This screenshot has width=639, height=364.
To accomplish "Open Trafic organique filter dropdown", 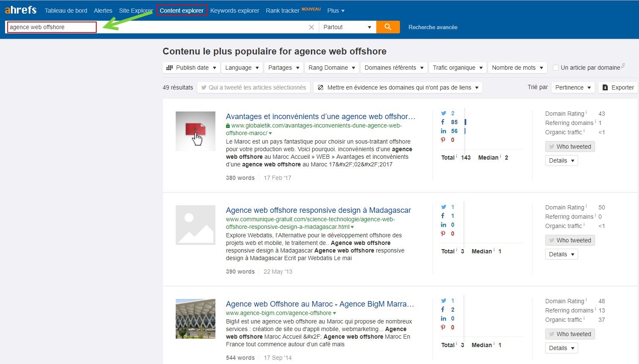I will tap(458, 68).
